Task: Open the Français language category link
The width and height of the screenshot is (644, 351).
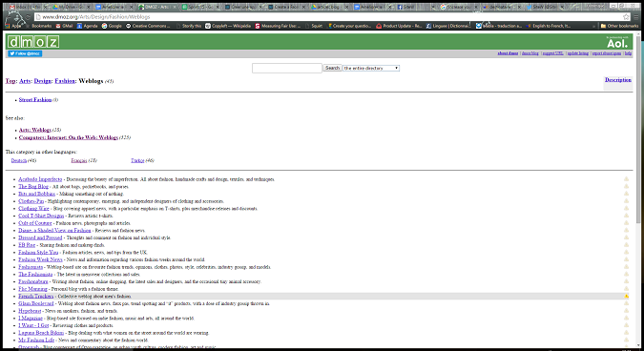Action: tap(79, 160)
